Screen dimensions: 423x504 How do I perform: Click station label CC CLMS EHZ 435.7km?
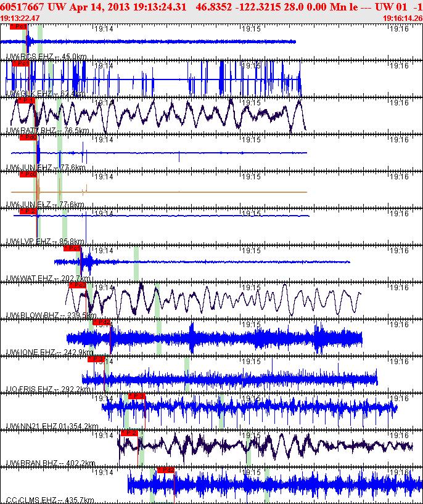pyautogui.click(x=50, y=500)
